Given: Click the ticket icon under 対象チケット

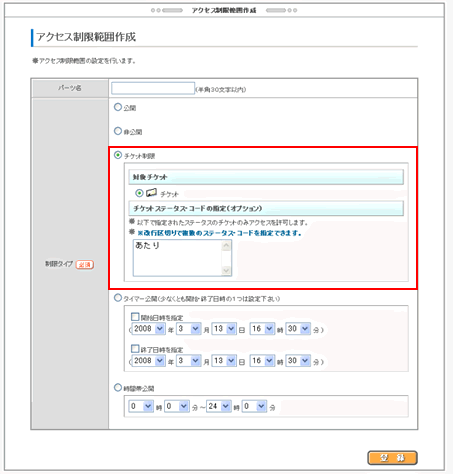Looking at the screenshot, I should 151,193.
